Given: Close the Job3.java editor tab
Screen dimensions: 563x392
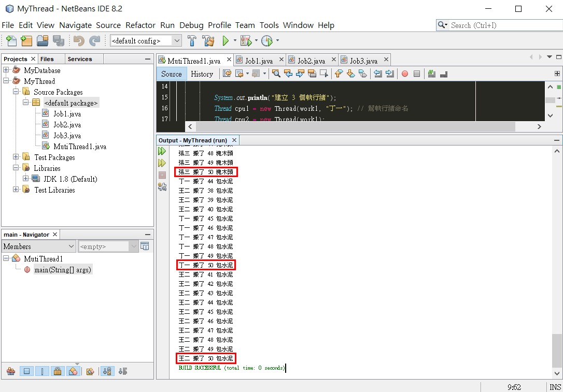Looking at the screenshot, I should pyautogui.click(x=386, y=59).
